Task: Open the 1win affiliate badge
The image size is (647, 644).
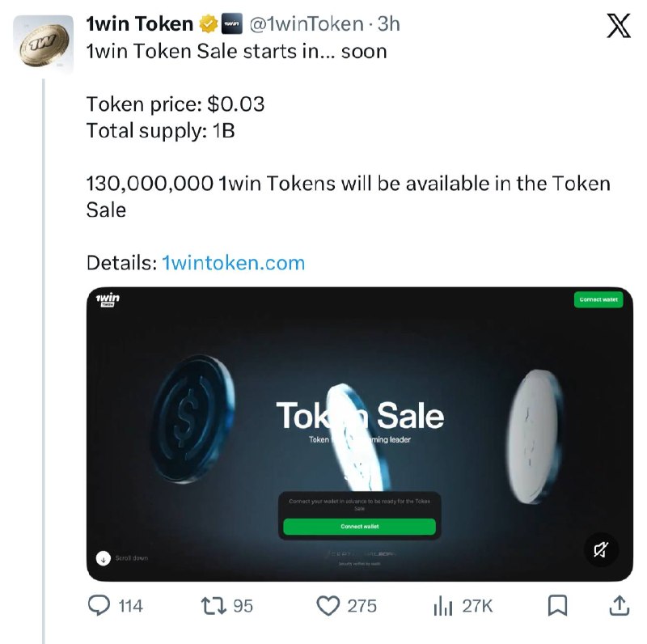Action: point(232,24)
